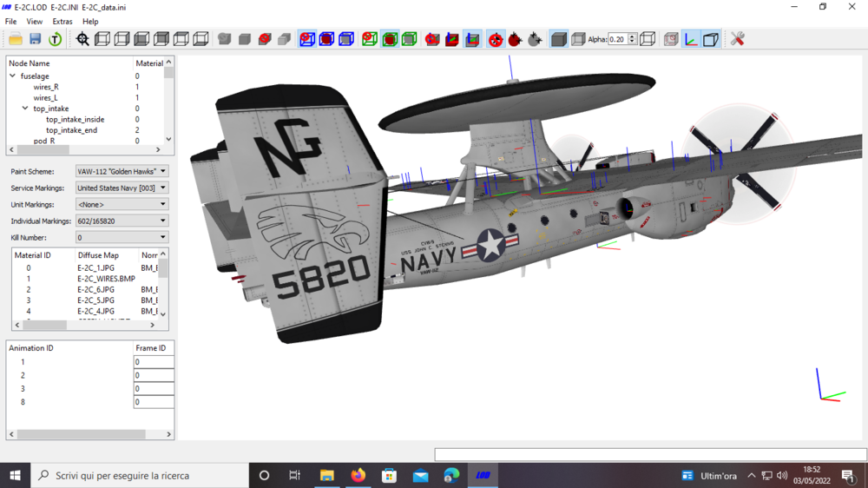Select the wireframe cube icon after Alpha
Image resolution: width=868 pixels, height=488 pixels.
pos(648,39)
